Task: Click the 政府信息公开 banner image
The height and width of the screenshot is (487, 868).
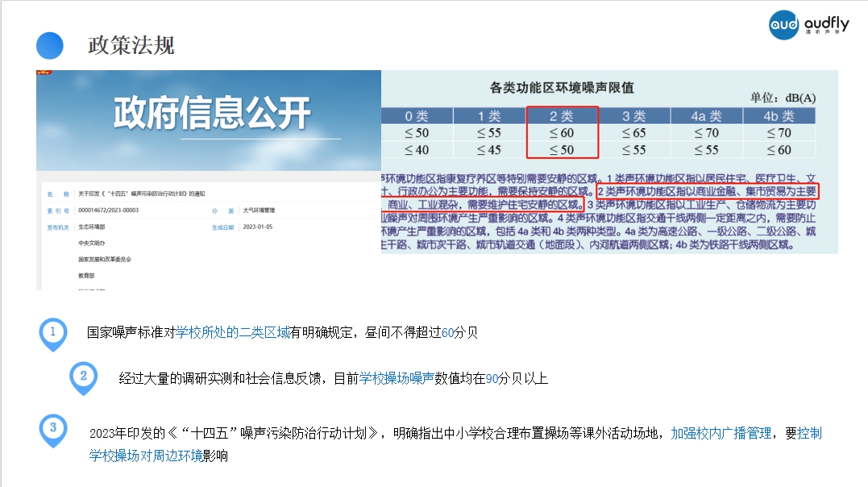Action: pyautogui.click(x=209, y=120)
